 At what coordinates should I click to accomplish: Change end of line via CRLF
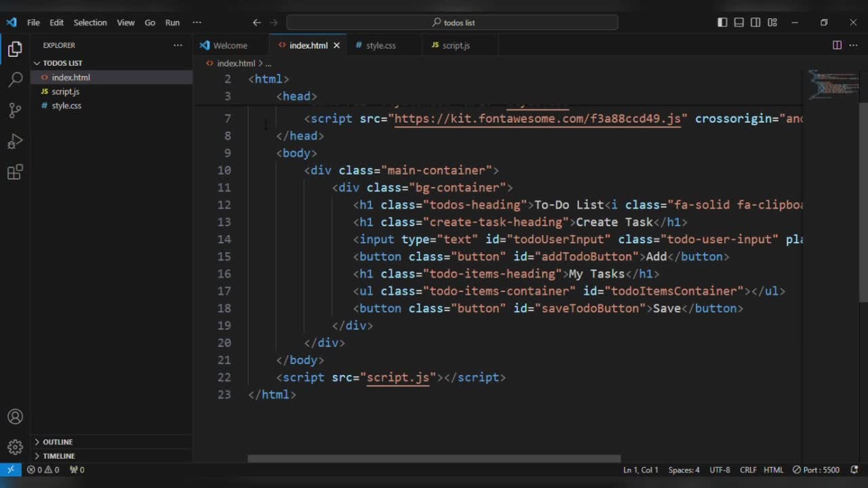click(x=748, y=470)
